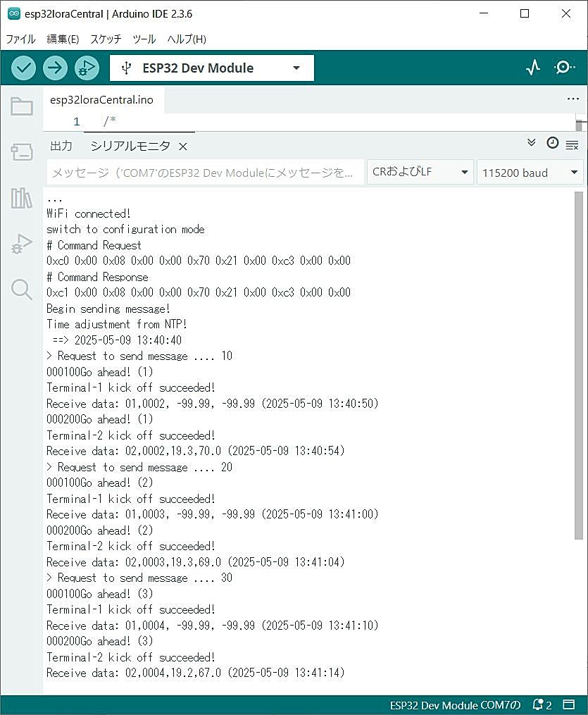This screenshot has width=588, height=715.
Task: Click ESP32 Dev Module COM7 status text
Action: point(455,705)
